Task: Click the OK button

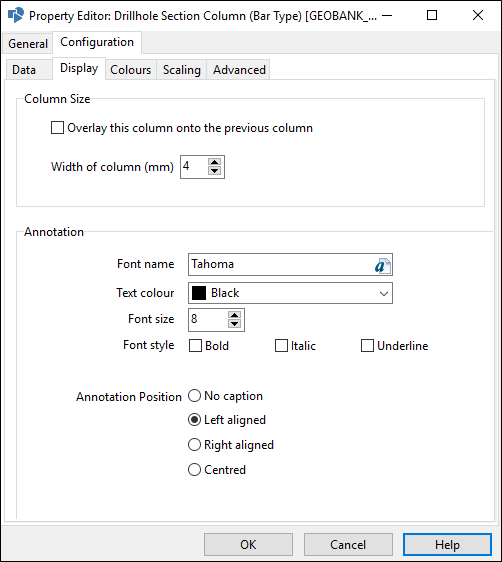Action: (248, 544)
